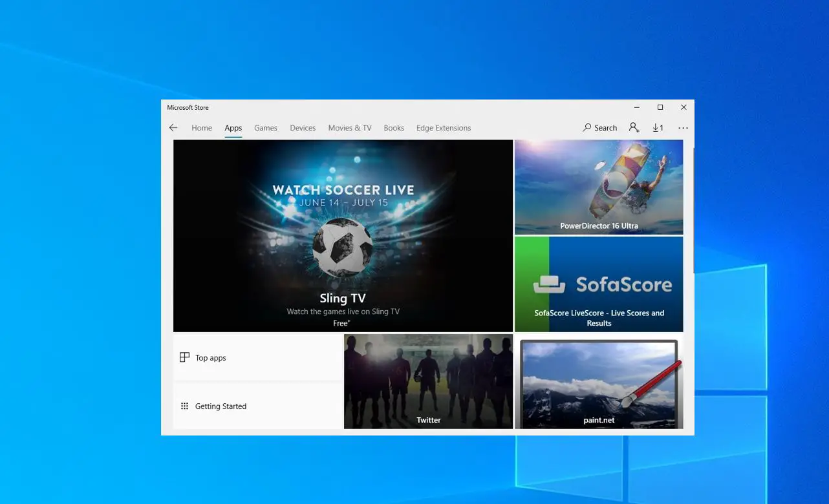Open the Devices tab
829x504 pixels.
point(303,128)
